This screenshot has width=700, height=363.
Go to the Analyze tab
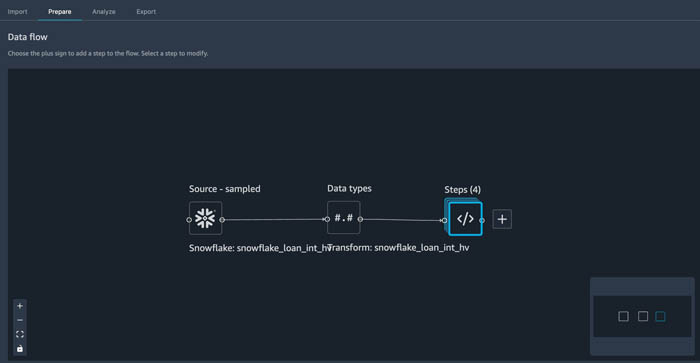tap(104, 12)
